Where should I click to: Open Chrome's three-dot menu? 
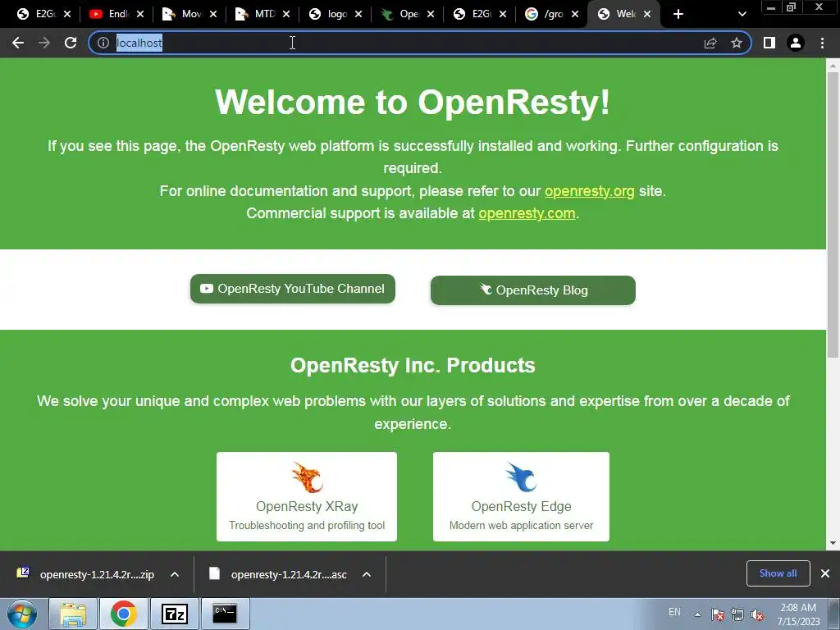(x=822, y=43)
